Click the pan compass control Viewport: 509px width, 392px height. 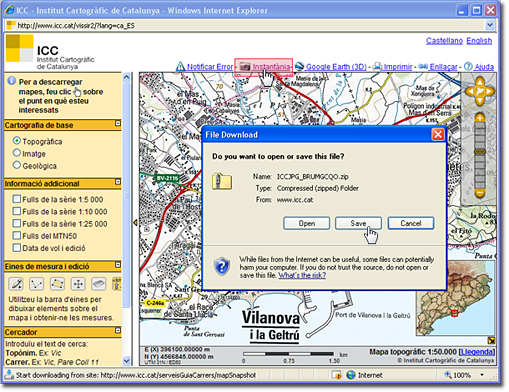point(480,91)
